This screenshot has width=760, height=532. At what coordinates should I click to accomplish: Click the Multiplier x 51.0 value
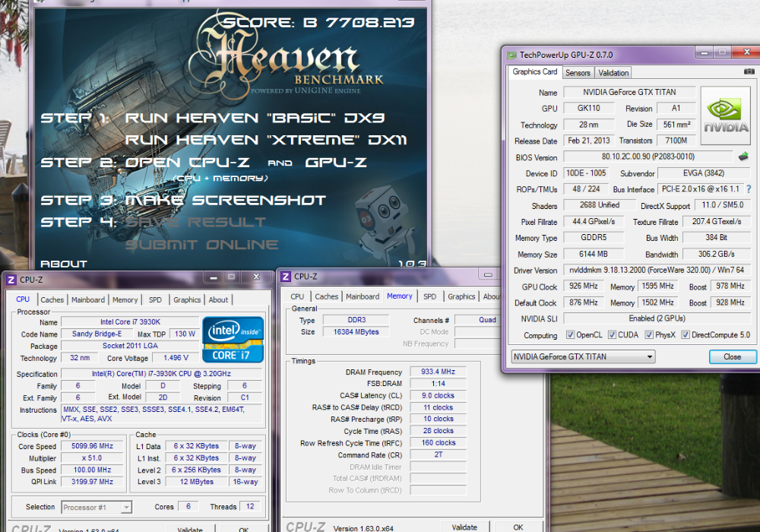pos(92,458)
